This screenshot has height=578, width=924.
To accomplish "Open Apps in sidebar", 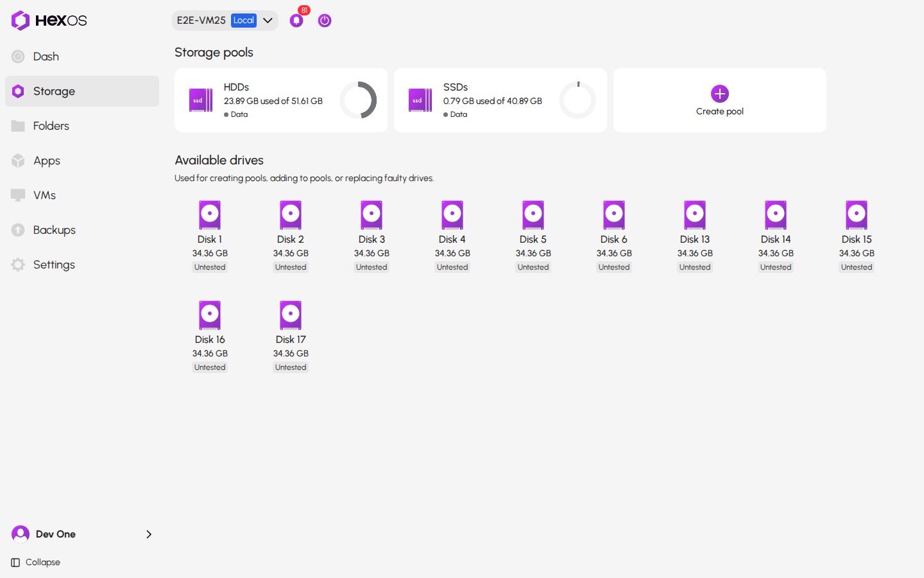I will click(82, 161).
